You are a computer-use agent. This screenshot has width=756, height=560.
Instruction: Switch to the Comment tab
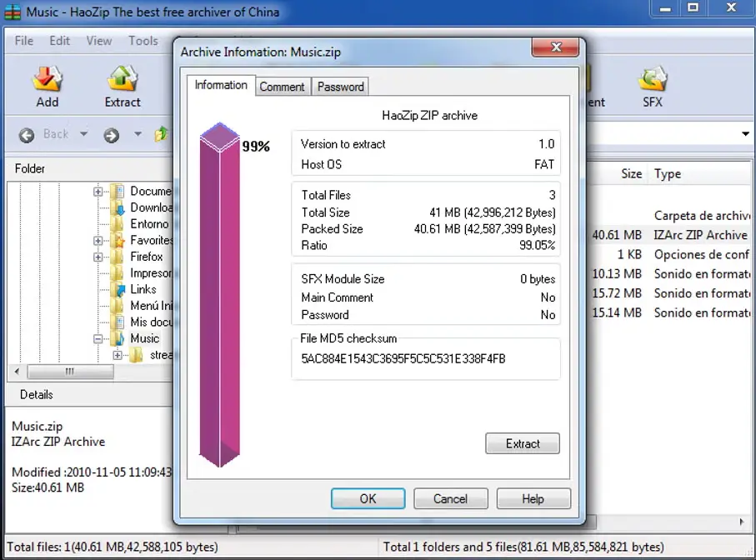click(x=282, y=87)
